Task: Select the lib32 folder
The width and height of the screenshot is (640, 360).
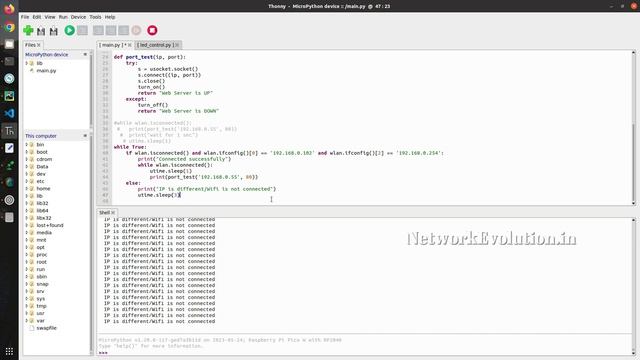Action: [x=42, y=203]
